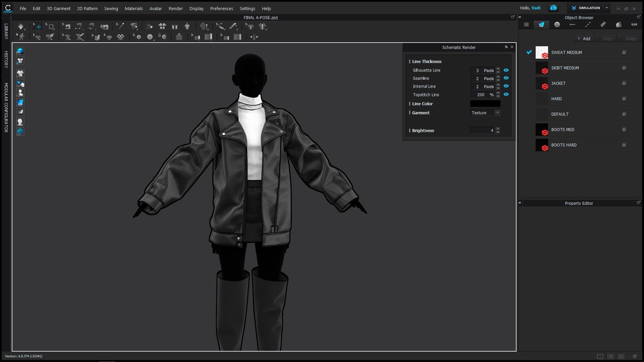
Task: Toggle the 3D cube view icon in viewport
Action: (x=20, y=51)
